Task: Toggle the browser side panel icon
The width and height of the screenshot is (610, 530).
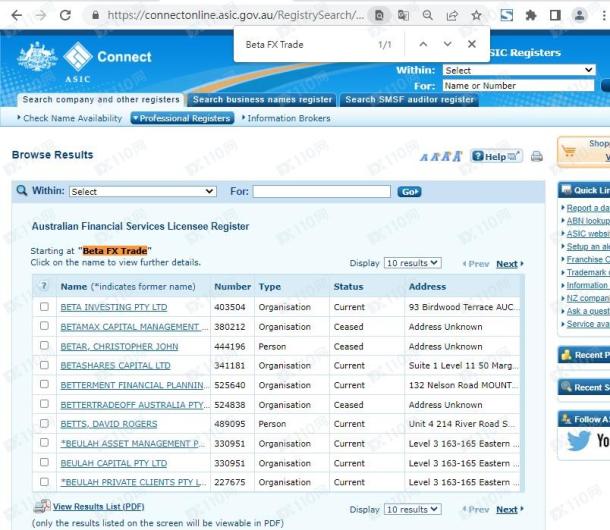Action: click(555, 16)
